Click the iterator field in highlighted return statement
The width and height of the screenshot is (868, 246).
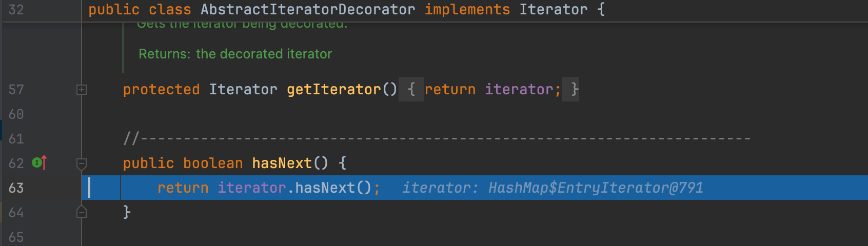[251, 188]
